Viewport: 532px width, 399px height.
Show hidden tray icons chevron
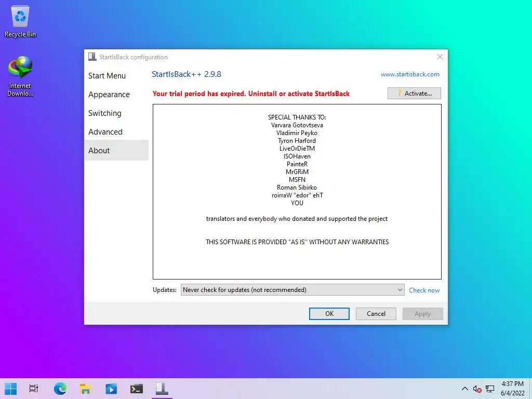[465, 389]
